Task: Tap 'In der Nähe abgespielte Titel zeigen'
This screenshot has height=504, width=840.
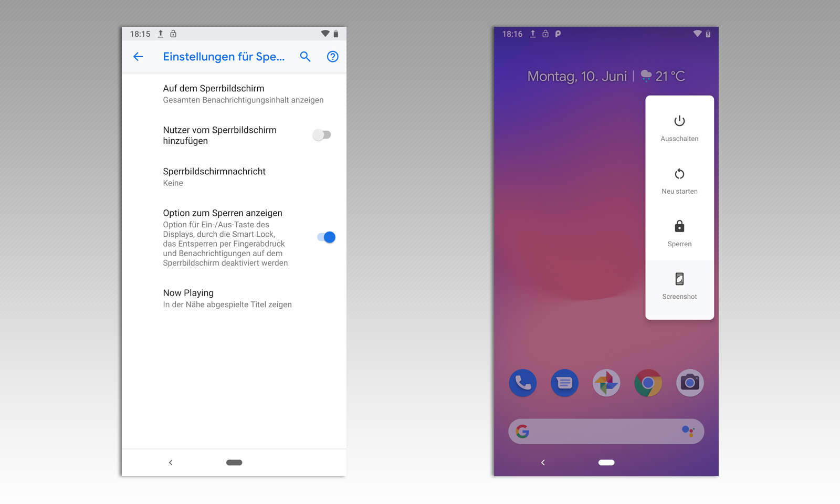Action: pos(227,304)
